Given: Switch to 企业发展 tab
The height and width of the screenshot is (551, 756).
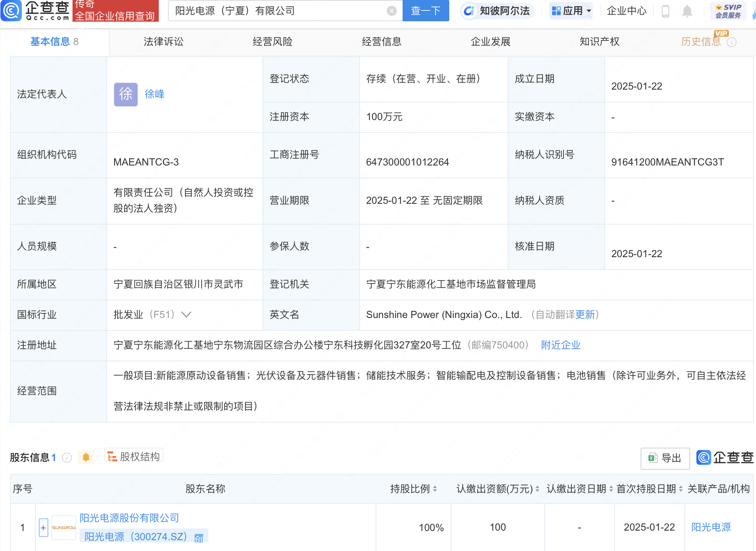Looking at the screenshot, I should click(x=491, y=42).
